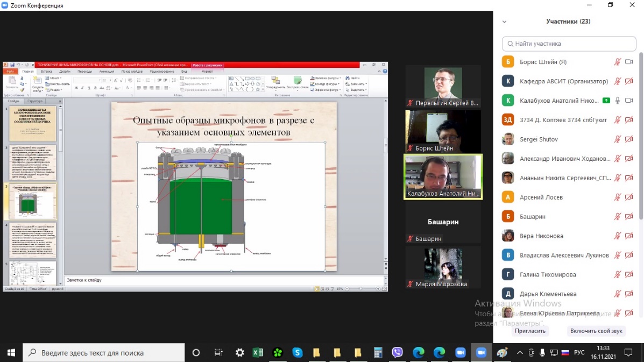Toggle Борис Штейн's camera in participant list
Image resolution: width=644 pixels, height=362 pixels.
629,62
